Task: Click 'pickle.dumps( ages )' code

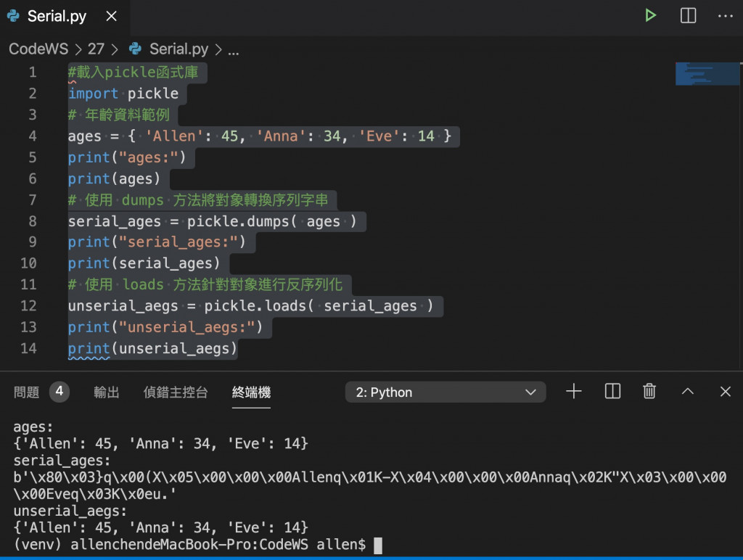Action: point(271,221)
